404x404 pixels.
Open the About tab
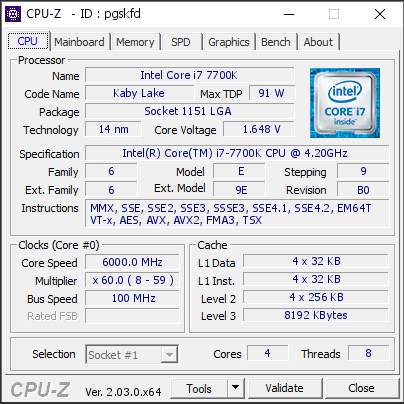pyautogui.click(x=318, y=42)
